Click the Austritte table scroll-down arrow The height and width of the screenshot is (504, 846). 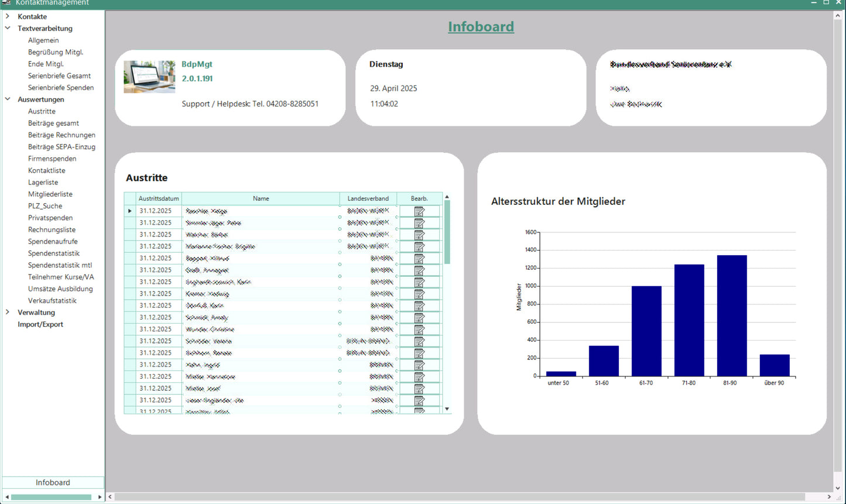coord(447,409)
